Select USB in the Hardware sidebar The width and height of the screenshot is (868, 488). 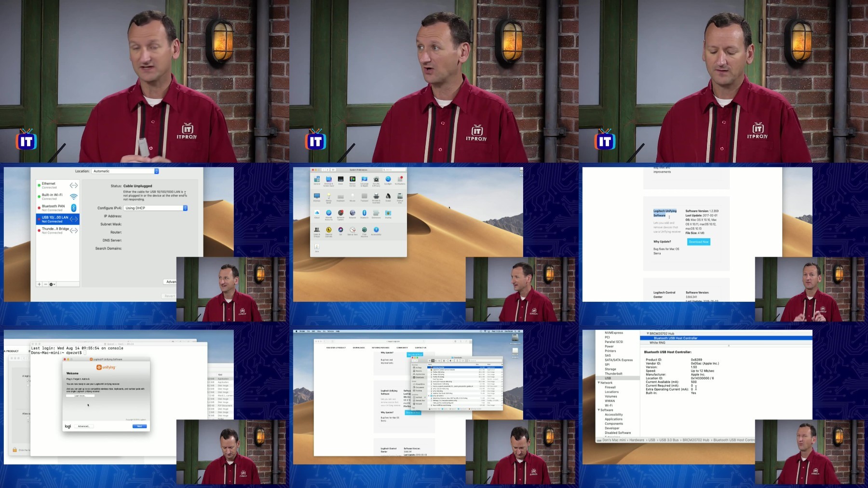tap(608, 378)
